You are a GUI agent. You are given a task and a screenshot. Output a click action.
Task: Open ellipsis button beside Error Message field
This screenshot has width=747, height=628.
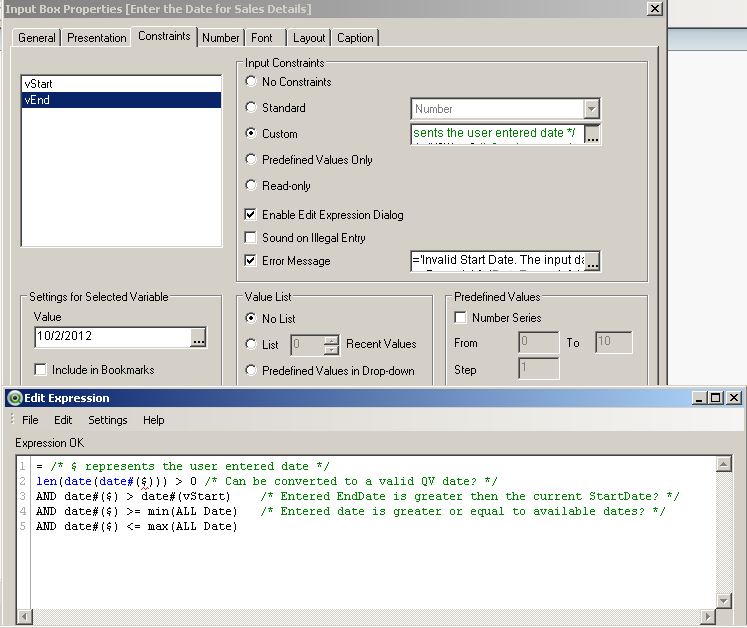[x=593, y=262]
